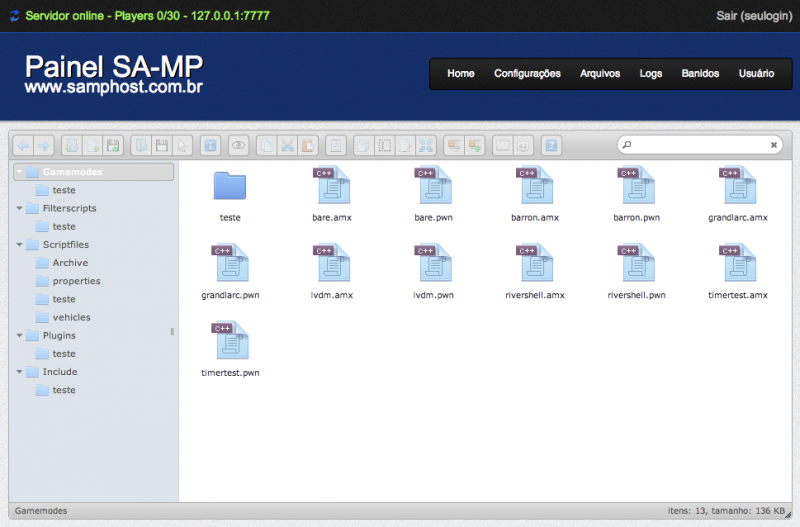The width and height of the screenshot is (800, 527).
Task: Open the Usuário menu item
Action: pos(756,73)
